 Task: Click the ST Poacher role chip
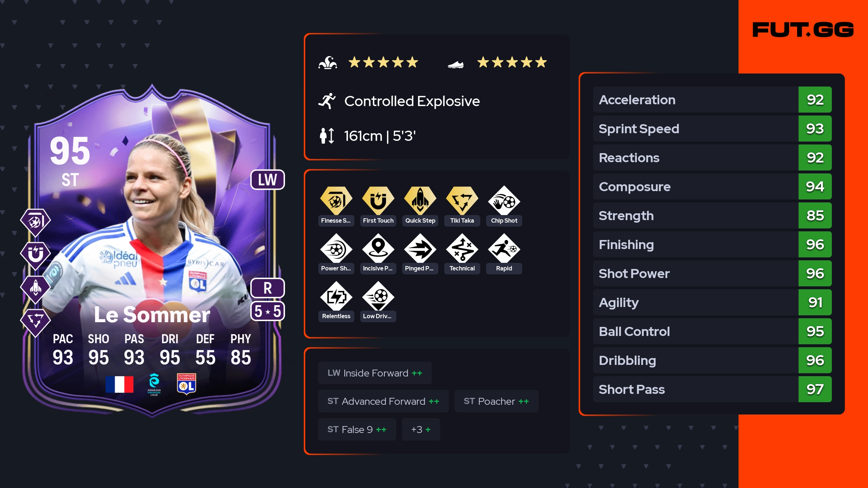pos(496,401)
